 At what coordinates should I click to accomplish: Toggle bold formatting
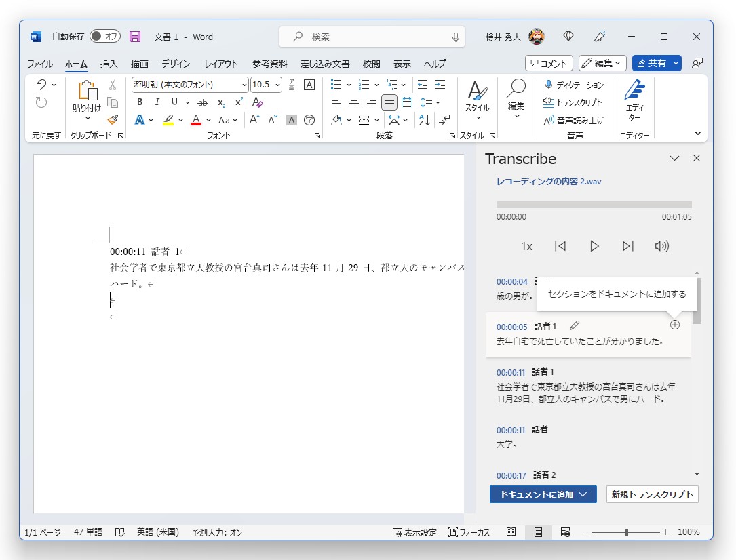139,102
